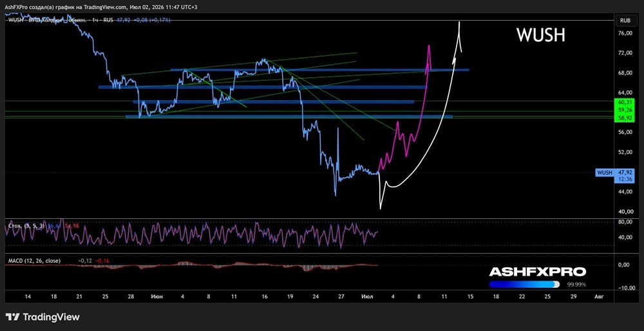Viewport: 644px width, 331px height.
Task: Select the Июн date marker on time axis
Action: 156,296
